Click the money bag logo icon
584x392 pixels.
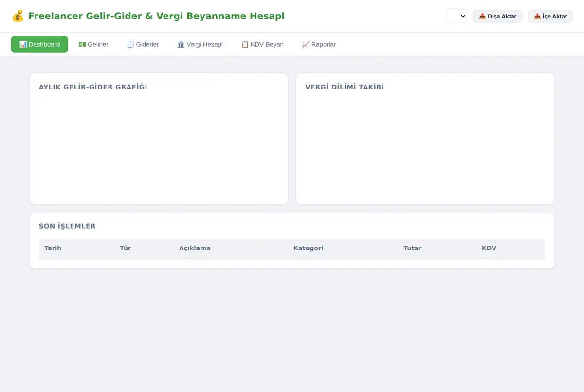point(18,16)
